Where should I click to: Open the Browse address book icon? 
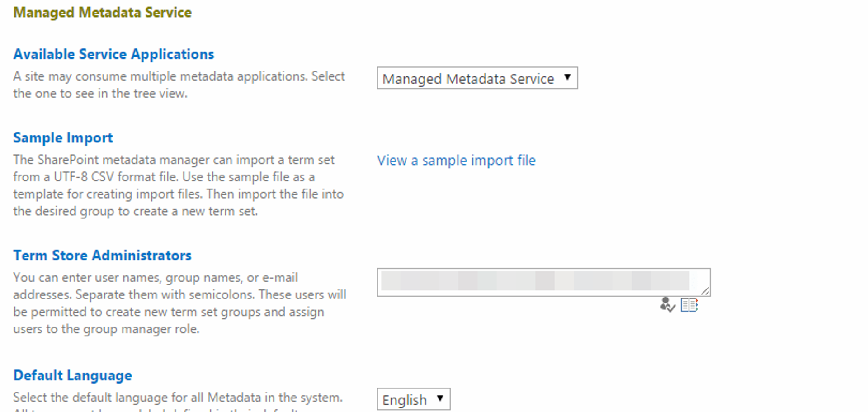click(x=689, y=305)
